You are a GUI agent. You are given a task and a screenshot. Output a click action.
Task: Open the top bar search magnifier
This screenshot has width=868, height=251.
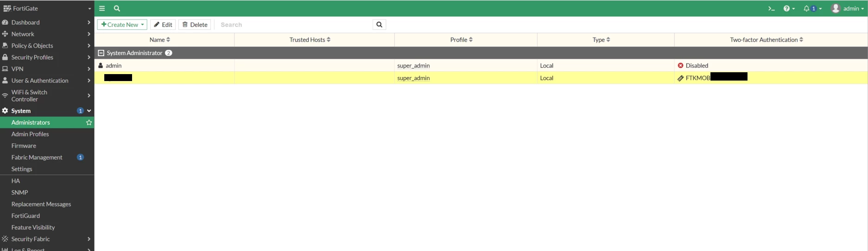coord(117,8)
